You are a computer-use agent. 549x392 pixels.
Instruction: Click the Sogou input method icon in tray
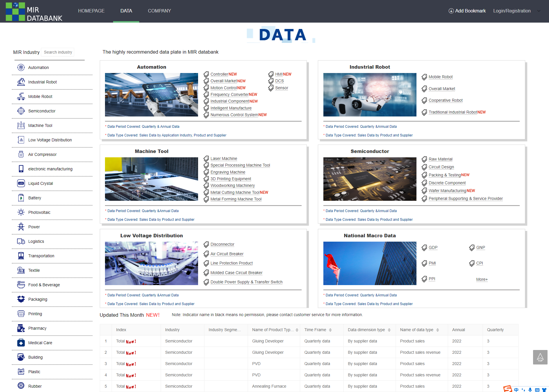pos(508,389)
